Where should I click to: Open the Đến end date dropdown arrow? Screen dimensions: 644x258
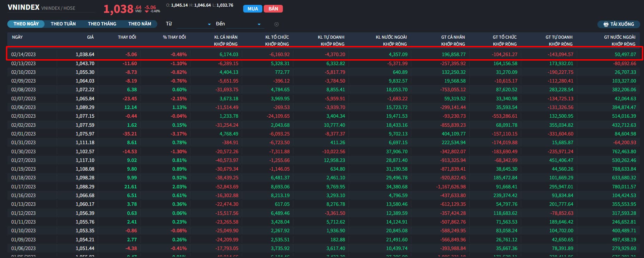pyautogui.click(x=259, y=24)
